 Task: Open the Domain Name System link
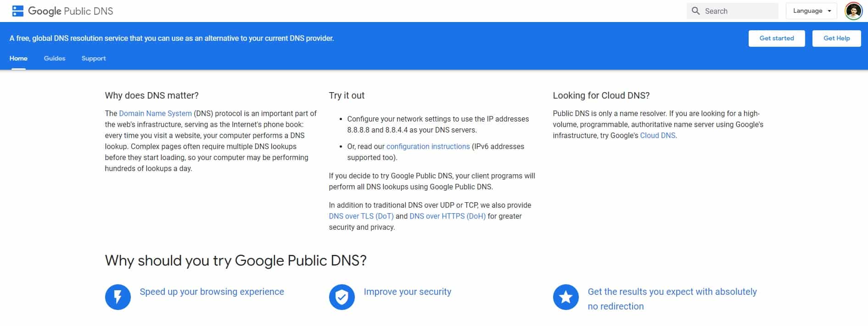[155, 113]
